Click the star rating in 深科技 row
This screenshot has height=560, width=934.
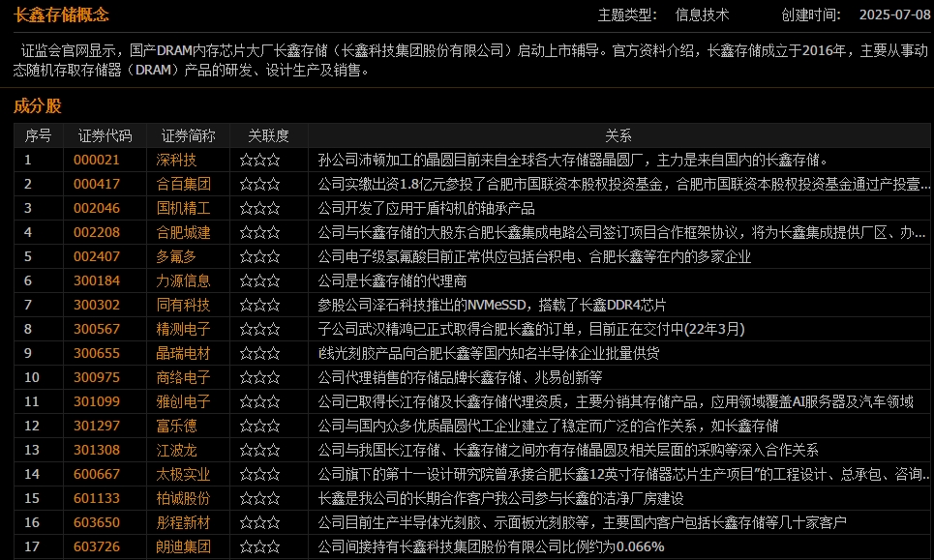tap(259, 161)
